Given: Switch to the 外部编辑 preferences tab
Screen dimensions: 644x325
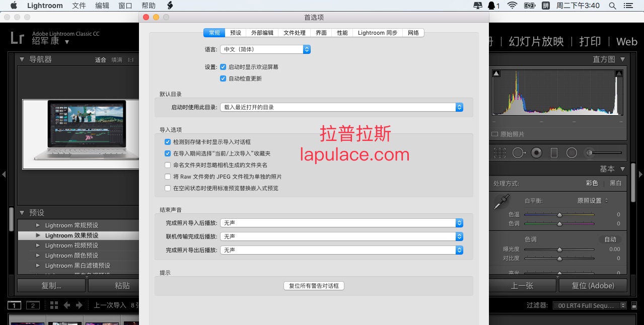Looking at the screenshot, I should click(x=262, y=33).
